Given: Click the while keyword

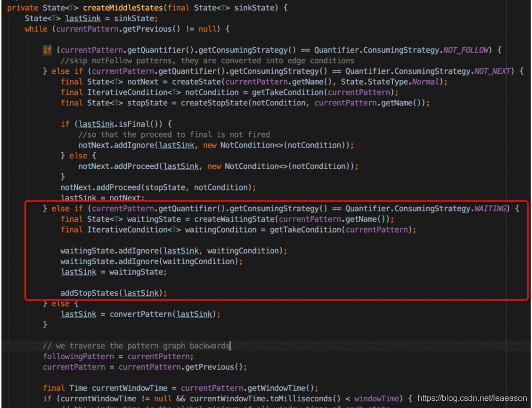Looking at the screenshot, I should [36, 29].
